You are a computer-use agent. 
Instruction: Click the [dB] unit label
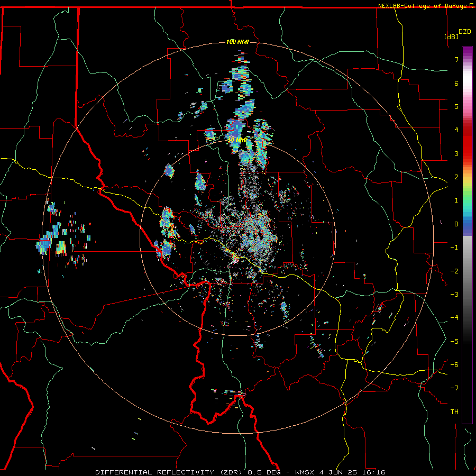tap(451, 36)
